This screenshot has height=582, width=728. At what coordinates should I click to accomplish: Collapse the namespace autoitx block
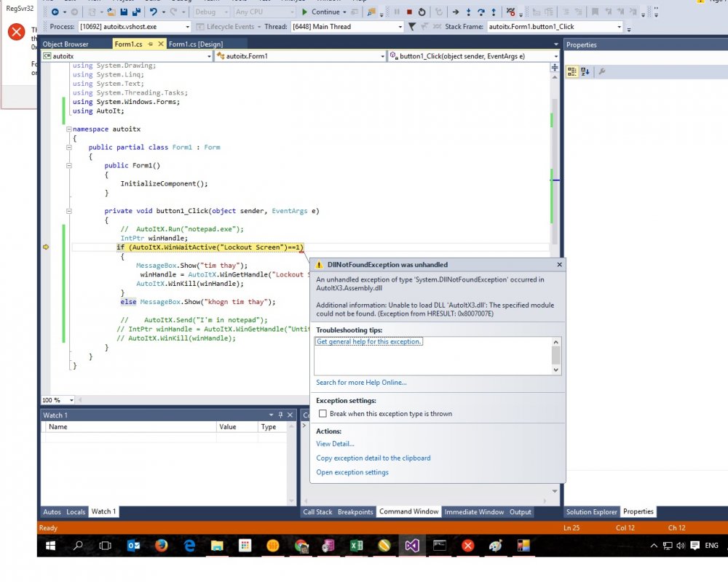point(68,129)
